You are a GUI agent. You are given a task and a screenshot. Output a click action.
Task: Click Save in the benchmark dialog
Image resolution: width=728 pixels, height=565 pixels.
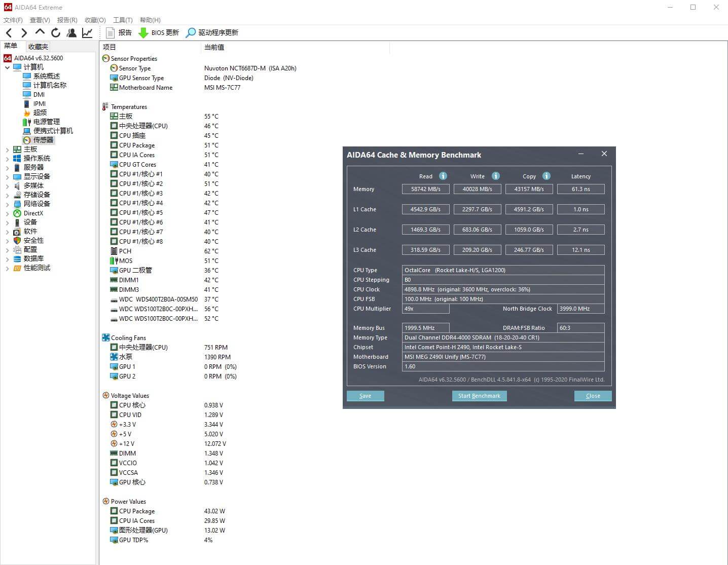[x=365, y=396]
